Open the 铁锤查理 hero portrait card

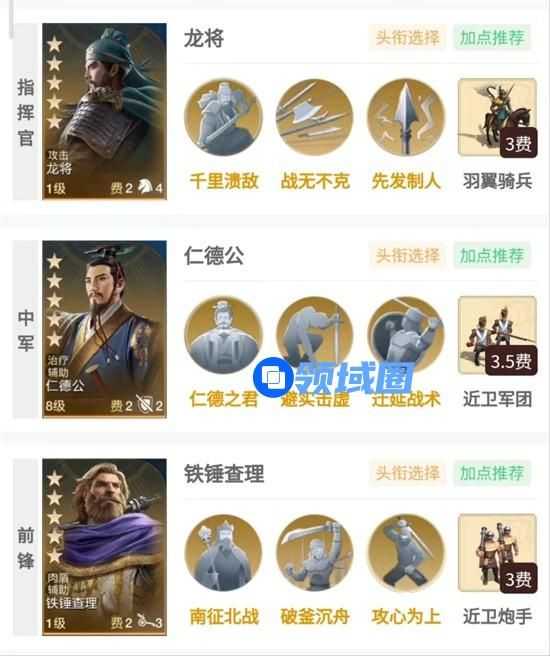[x=105, y=547]
